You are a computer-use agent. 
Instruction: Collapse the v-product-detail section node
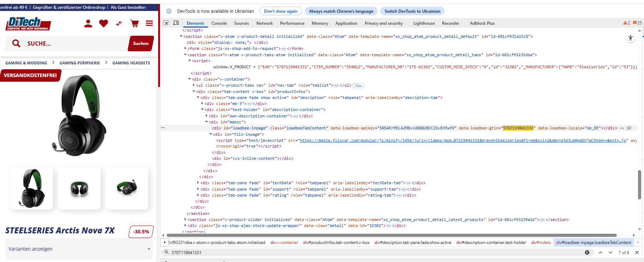pyautogui.click(x=181, y=36)
